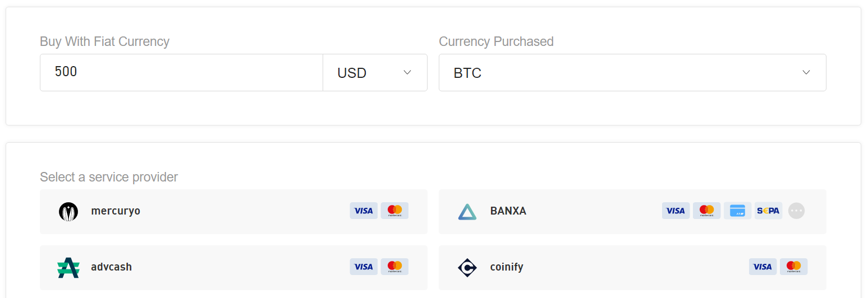The height and width of the screenshot is (298, 868).
Task: Show more BANXA payment methods
Action: tap(796, 211)
